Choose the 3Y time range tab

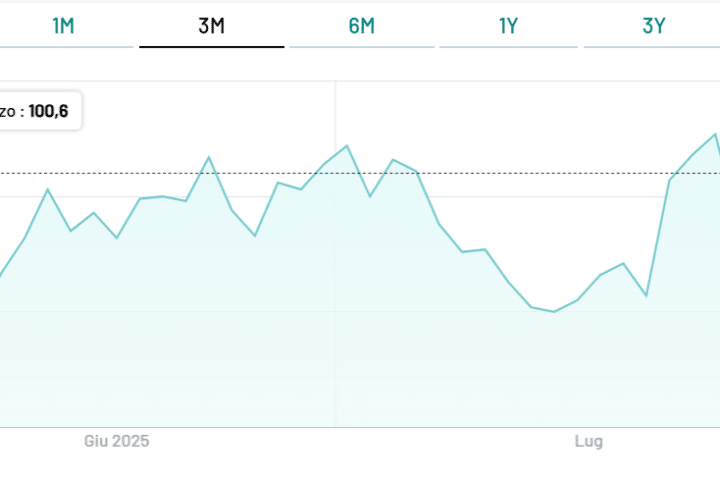[x=653, y=27]
